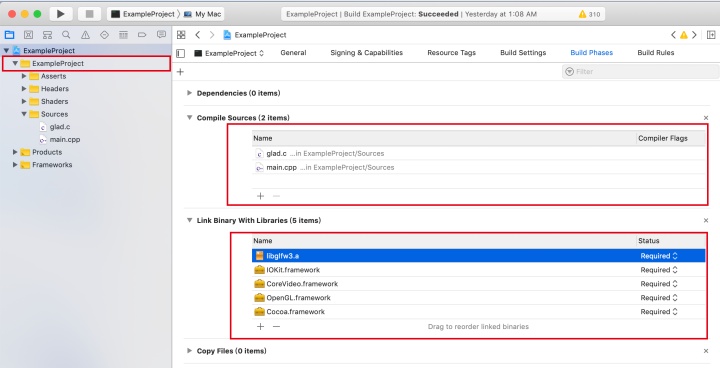Remove selected file from Compile Sources
The image size is (720, 368).
(276, 196)
